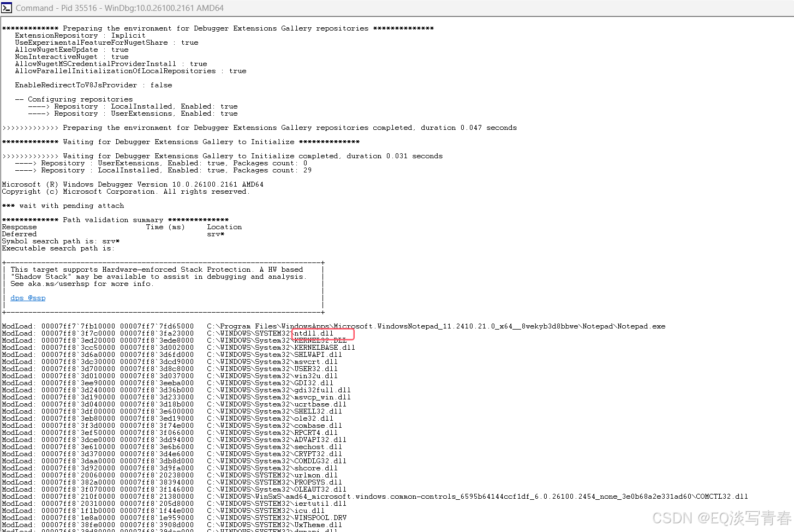This screenshot has width=794, height=532.
Task: Click the Path validation summary header
Action: click(115, 220)
